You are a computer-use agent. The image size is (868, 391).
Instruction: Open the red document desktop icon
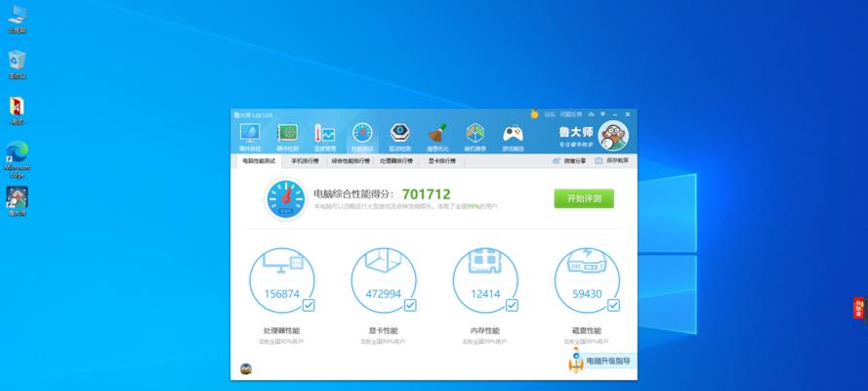(18, 107)
